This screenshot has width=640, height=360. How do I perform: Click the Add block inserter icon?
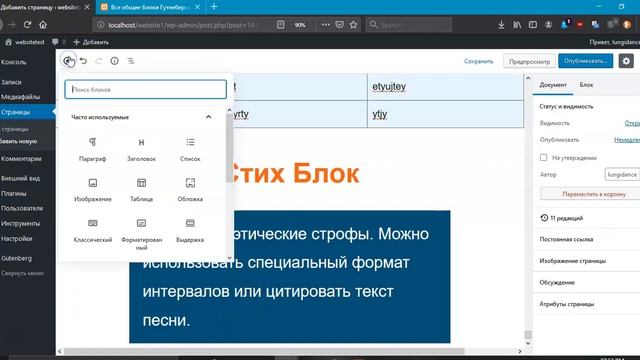67,61
